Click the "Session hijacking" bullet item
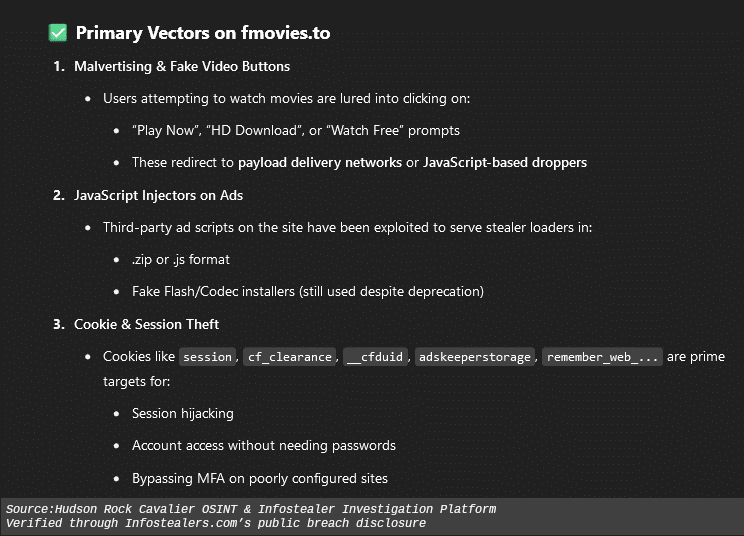Image resolution: width=744 pixels, height=536 pixels. 183,414
